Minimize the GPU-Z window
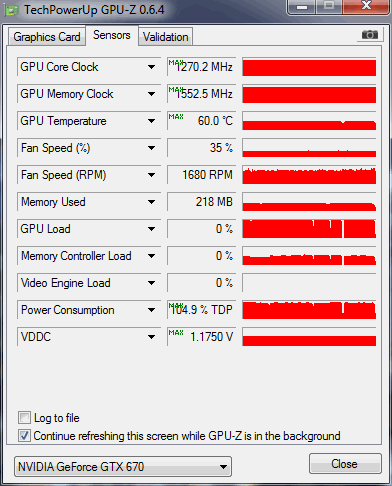Screen dimensions: 392x486 [302, 7]
